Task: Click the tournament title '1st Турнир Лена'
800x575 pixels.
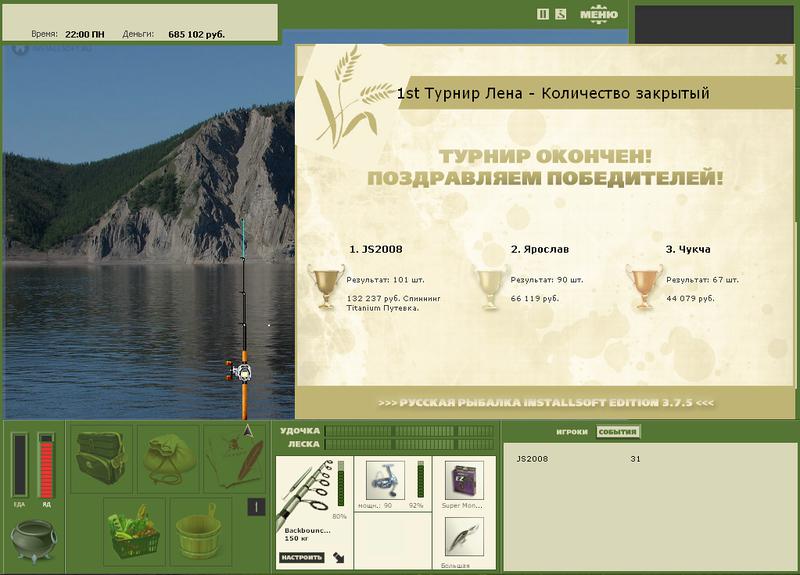Action: [x=459, y=93]
